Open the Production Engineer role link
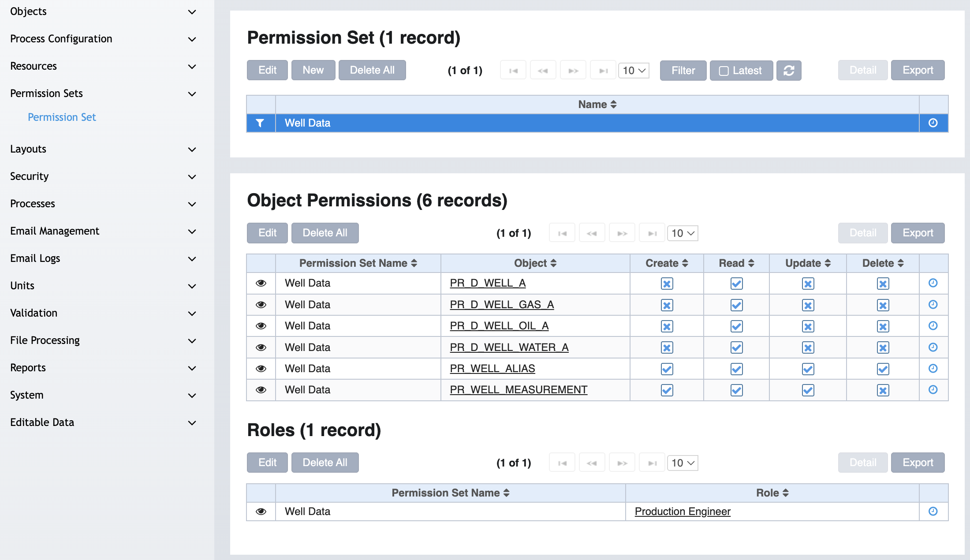The height and width of the screenshot is (560, 970). [682, 511]
